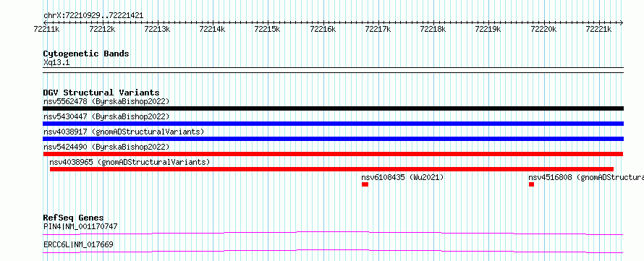Click the 72221k ruler mark
The height and width of the screenshot is (261, 644).
(x=598, y=29)
